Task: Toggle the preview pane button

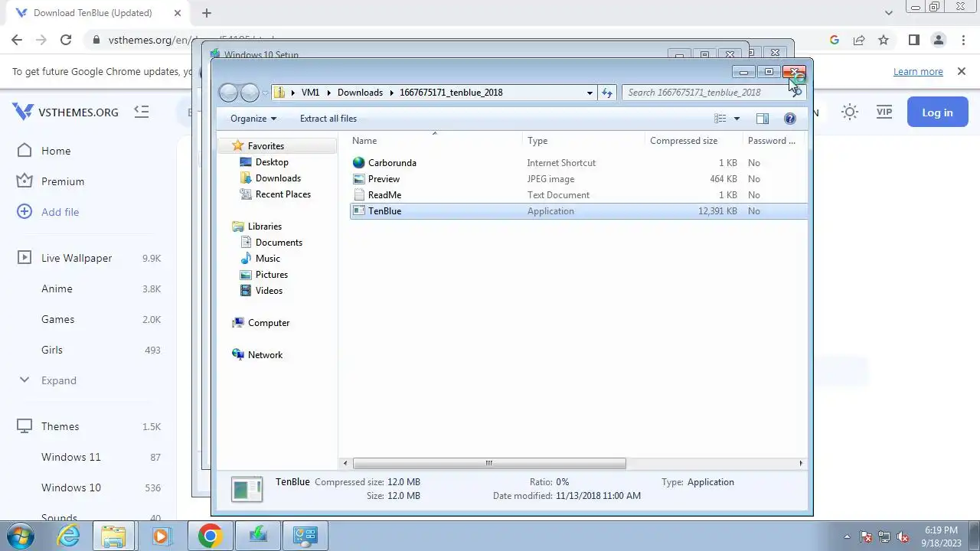Action: coord(763,119)
